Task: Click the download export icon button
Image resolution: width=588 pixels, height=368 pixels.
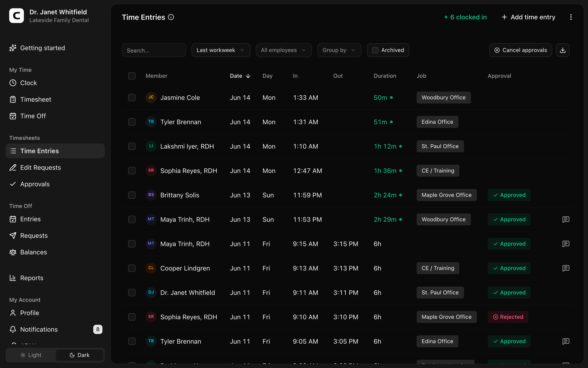Action: point(563,50)
